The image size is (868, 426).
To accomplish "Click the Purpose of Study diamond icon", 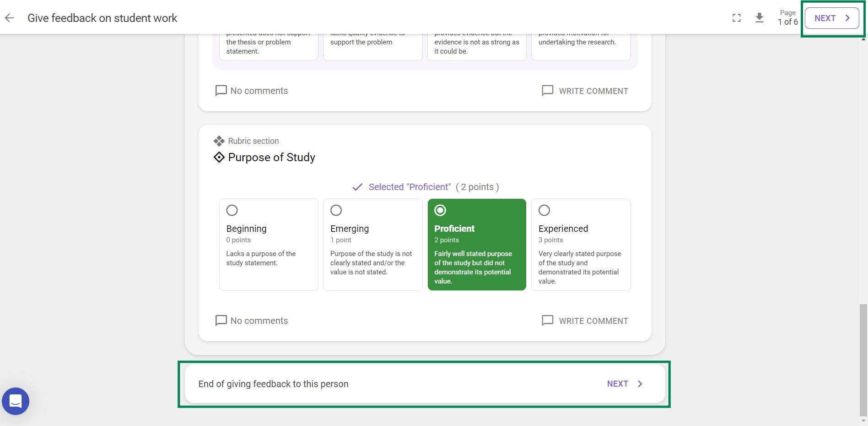I will (219, 157).
